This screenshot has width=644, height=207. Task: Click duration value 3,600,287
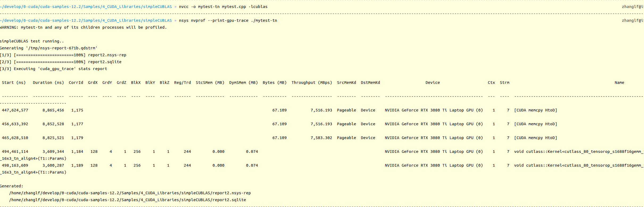click(x=53, y=165)
